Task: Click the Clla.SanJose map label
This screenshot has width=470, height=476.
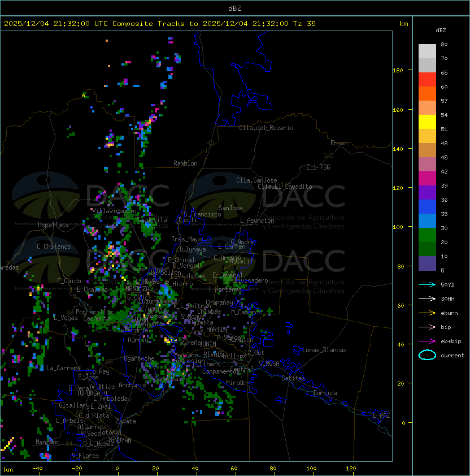Action: [x=256, y=180]
